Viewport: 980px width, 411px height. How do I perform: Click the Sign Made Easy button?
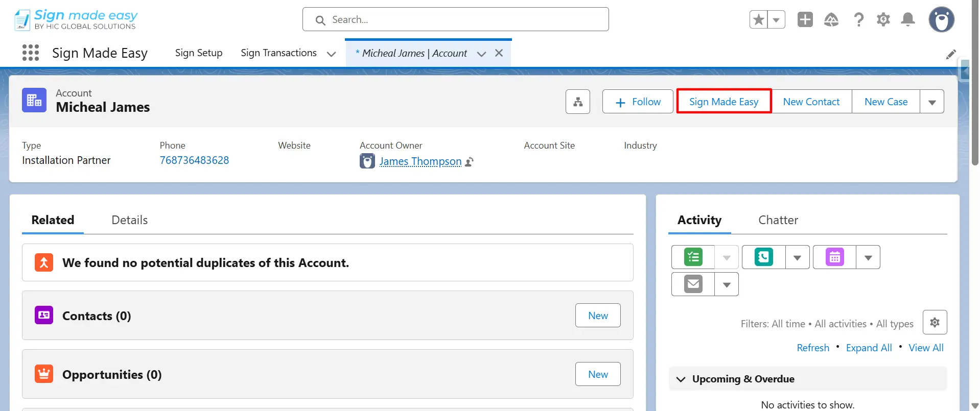724,102
